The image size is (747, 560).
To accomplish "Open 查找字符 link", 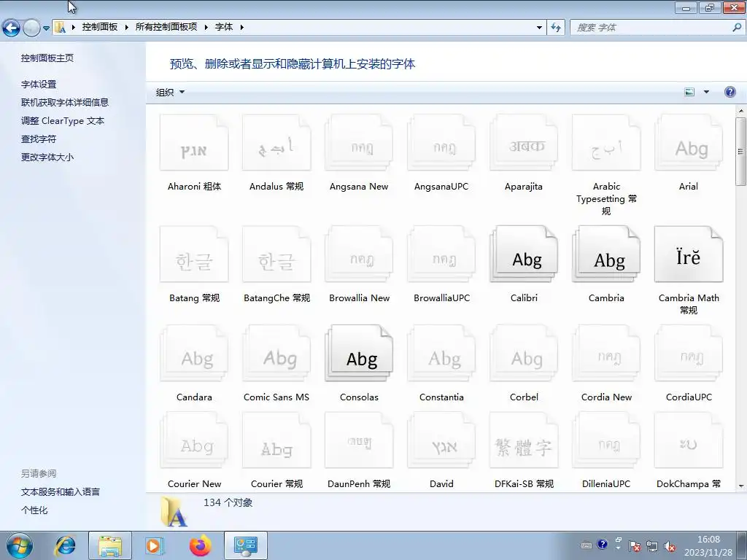I will pyautogui.click(x=39, y=139).
